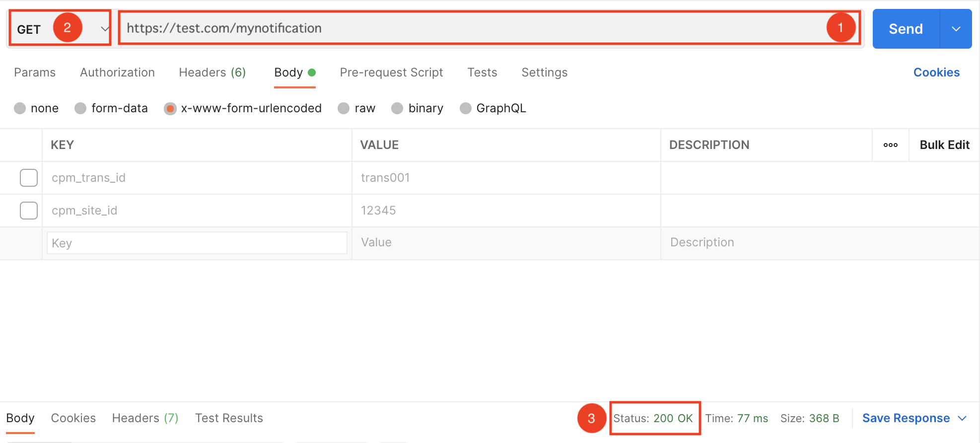Image resolution: width=980 pixels, height=443 pixels.
Task: Select the response Body tab
Action: [x=20, y=418]
